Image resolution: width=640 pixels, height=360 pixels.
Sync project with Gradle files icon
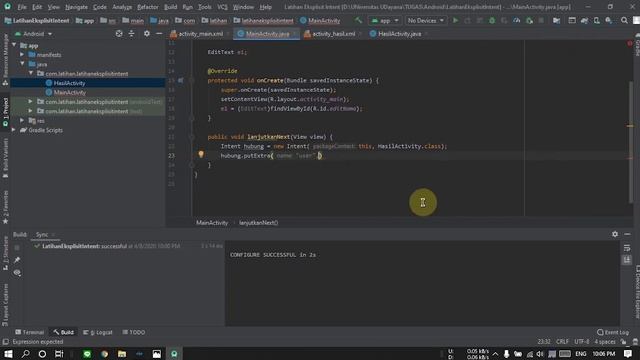tap(584, 20)
